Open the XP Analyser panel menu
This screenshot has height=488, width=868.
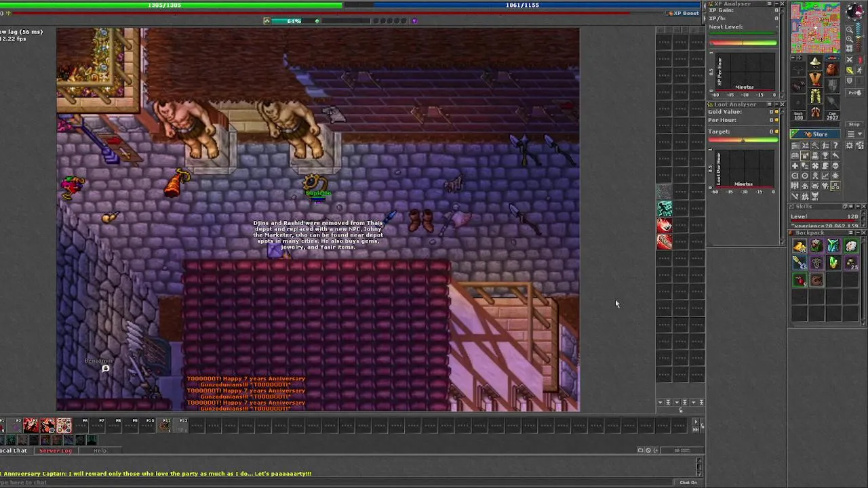pos(770,3)
